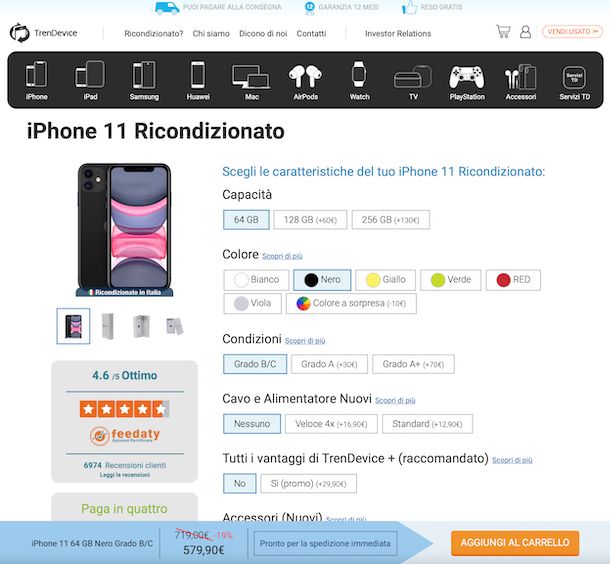The height and width of the screenshot is (564, 610).
Task: Click the VENDI USATO button
Action: pyautogui.click(x=573, y=32)
